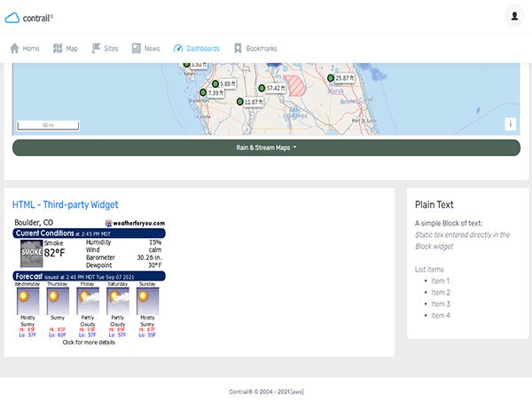Open the News section

(x=145, y=48)
